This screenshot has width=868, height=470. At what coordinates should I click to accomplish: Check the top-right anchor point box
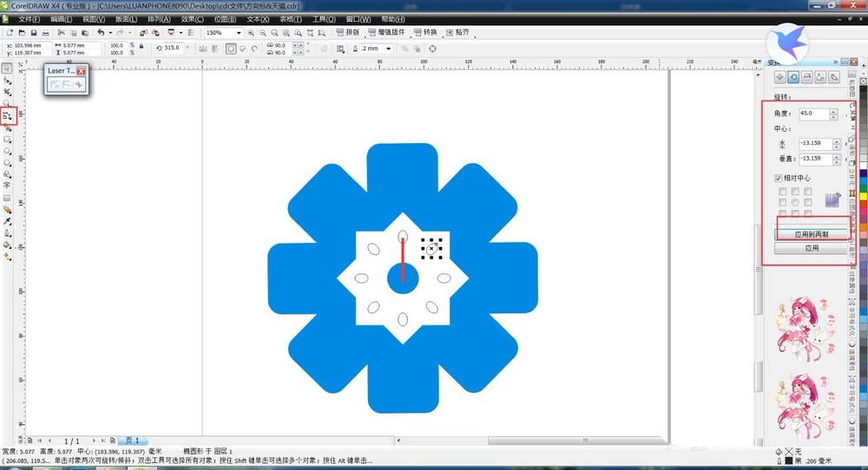tap(807, 192)
